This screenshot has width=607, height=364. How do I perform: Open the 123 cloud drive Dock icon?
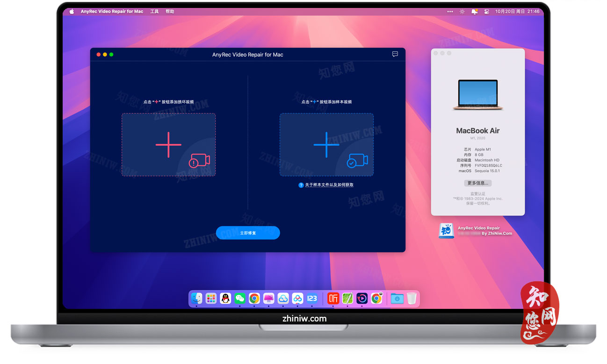pyautogui.click(x=312, y=298)
